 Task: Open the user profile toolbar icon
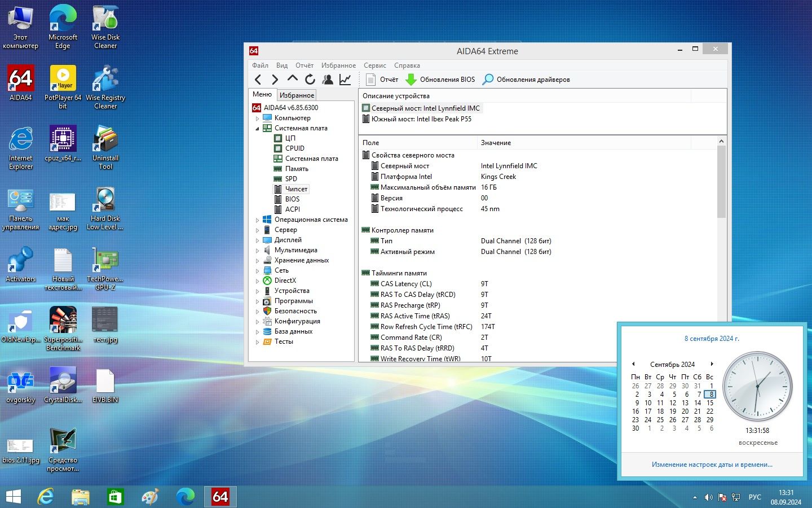(328, 80)
